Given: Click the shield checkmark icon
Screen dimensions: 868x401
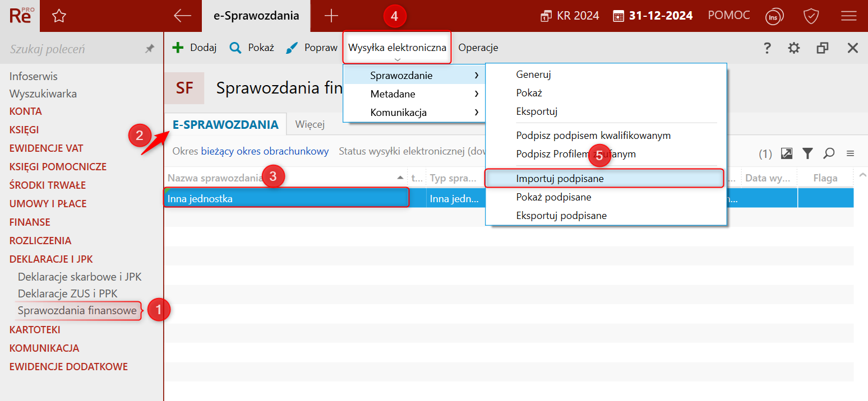Looking at the screenshot, I should [811, 16].
